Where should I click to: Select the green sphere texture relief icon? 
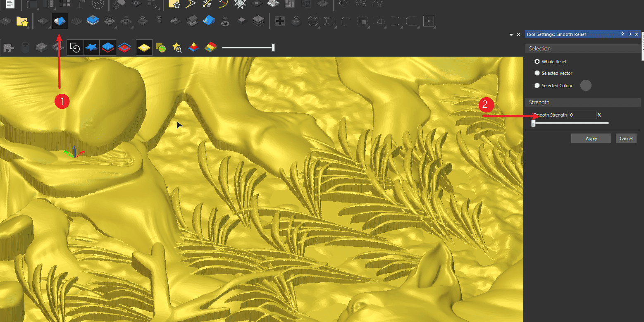click(x=161, y=47)
